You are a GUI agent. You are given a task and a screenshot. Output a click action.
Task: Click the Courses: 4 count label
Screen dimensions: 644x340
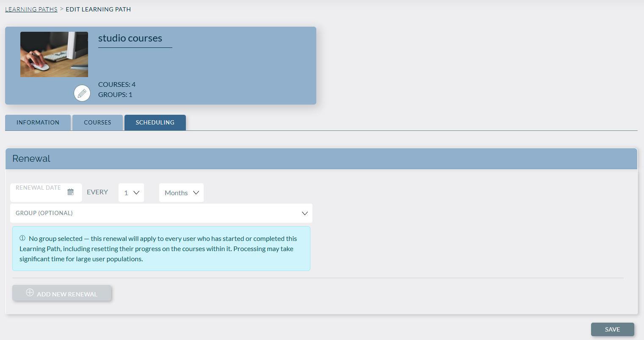[x=117, y=84]
